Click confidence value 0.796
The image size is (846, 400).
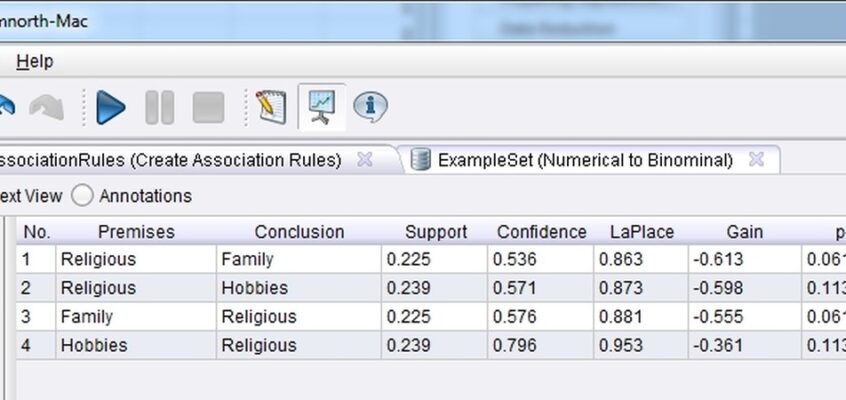(541, 345)
